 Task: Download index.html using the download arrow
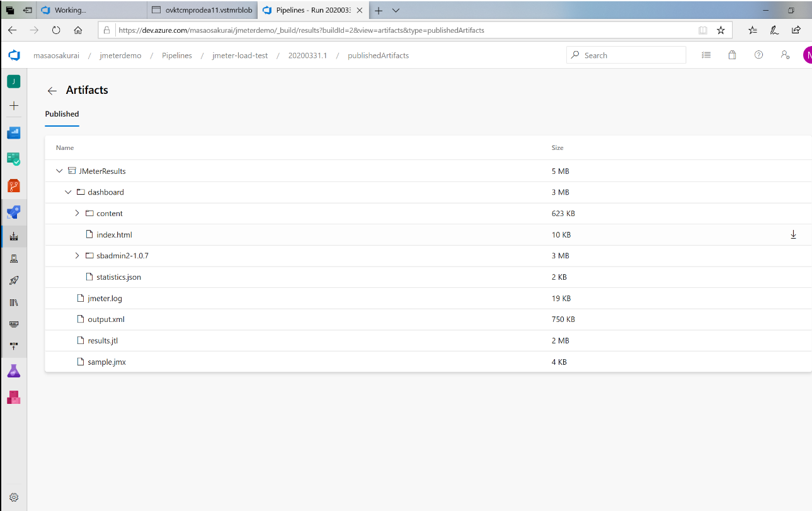793,234
